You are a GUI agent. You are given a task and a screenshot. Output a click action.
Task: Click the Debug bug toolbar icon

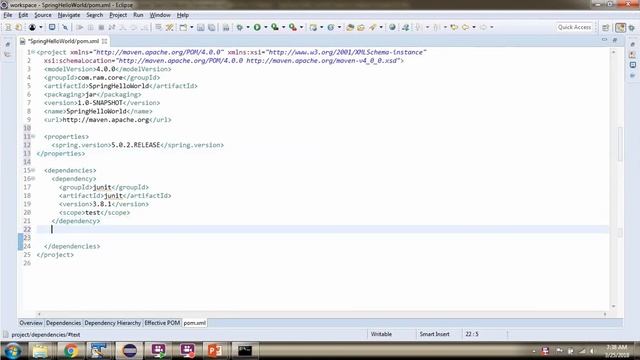click(240, 27)
